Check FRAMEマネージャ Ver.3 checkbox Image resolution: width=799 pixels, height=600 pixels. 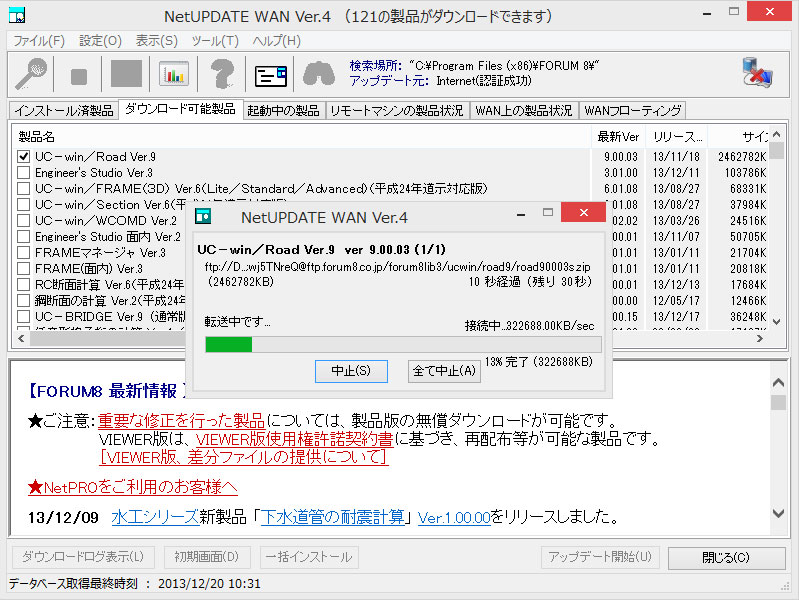coord(23,252)
